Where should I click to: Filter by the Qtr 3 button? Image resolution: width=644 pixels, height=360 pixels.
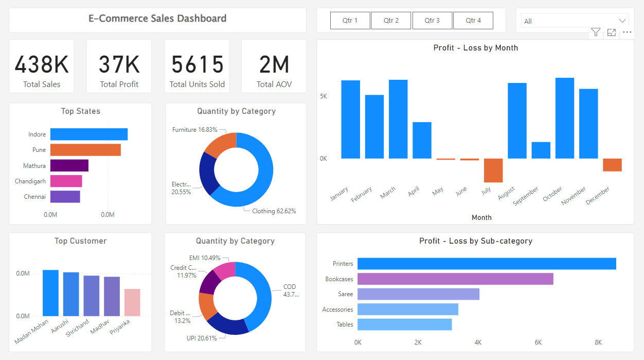[432, 21]
